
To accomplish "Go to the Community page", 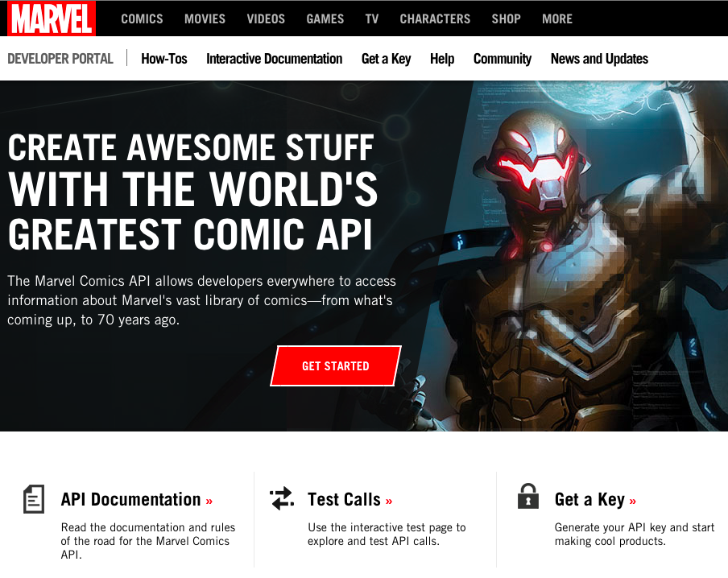I will click(503, 59).
